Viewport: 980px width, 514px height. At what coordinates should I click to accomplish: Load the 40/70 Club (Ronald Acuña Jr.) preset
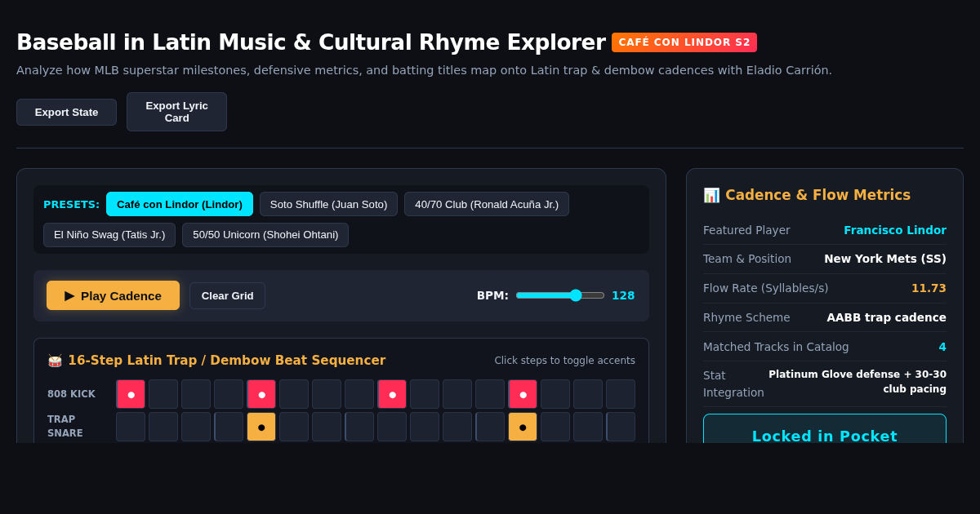pyautogui.click(x=487, y=204)
